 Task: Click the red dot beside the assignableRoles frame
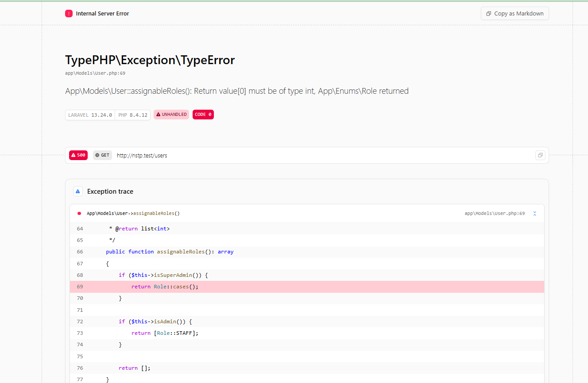coord(79,214)
